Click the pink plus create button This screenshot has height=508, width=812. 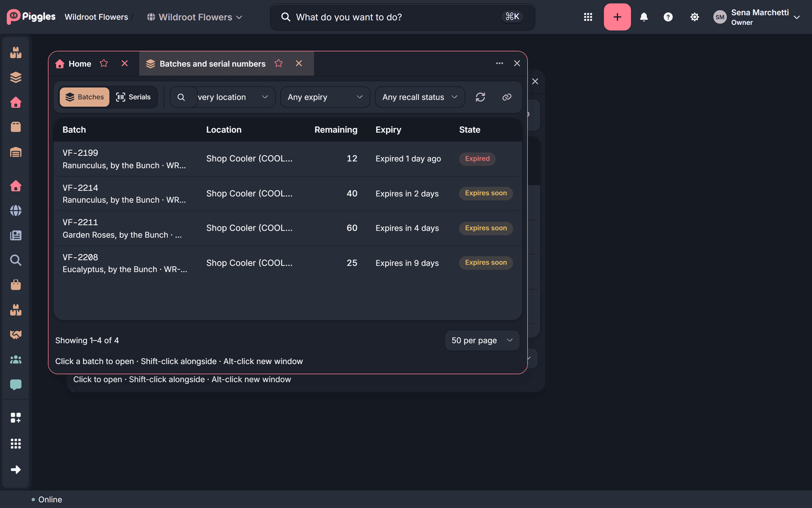click(x=617, y=17)
